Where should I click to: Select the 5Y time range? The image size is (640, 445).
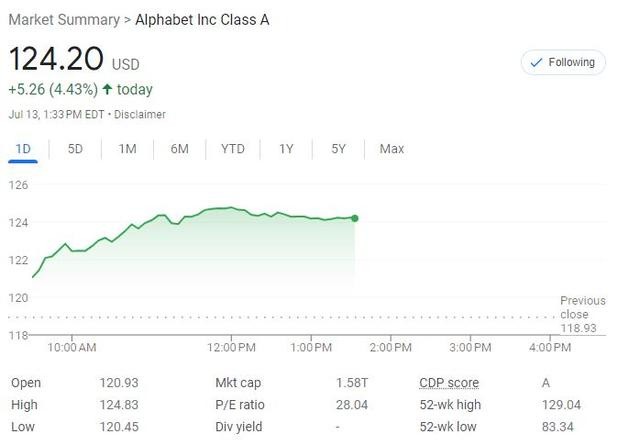coord(338,149)
